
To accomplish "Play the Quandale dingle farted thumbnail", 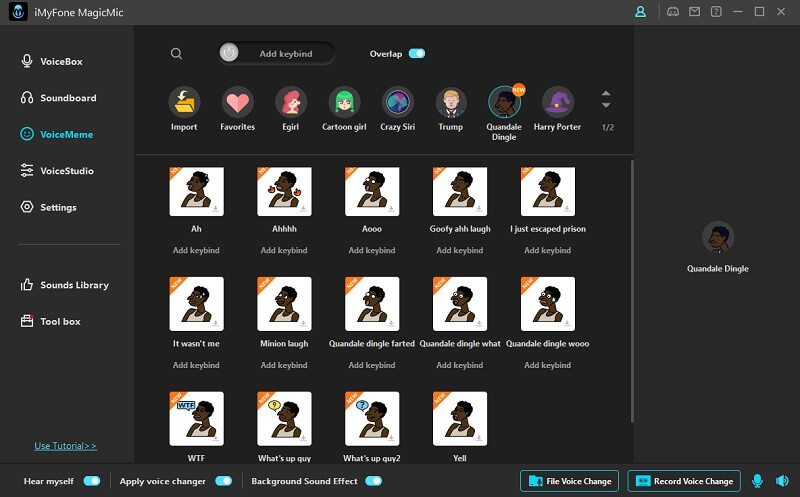I will [x=372, y=304].
